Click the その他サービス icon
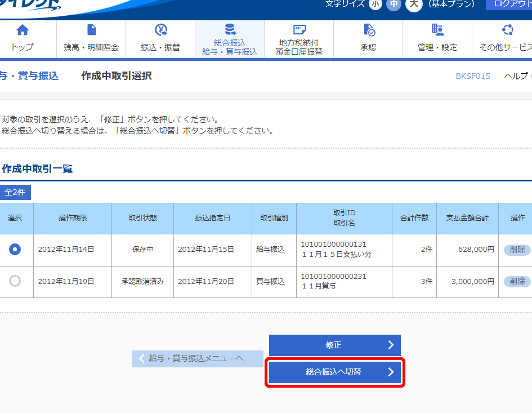The height and width of the screenshot is (413, 532). tap(507, 30)
